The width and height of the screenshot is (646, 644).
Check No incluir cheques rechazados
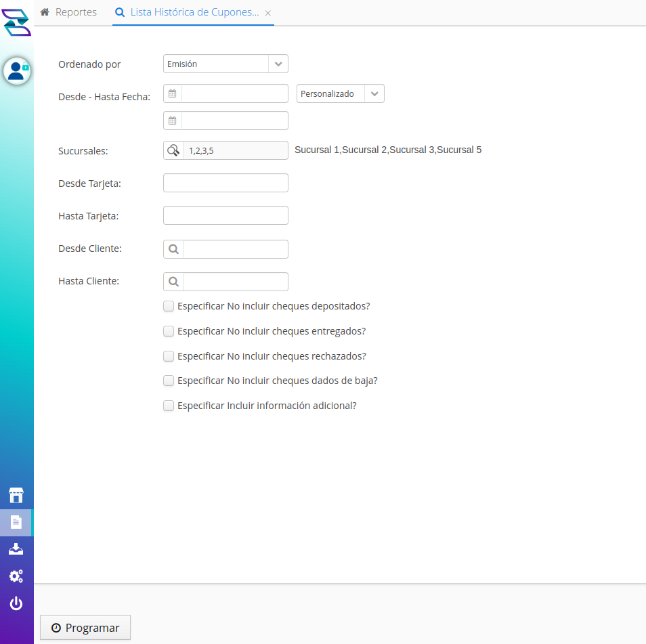click(169, 356)
